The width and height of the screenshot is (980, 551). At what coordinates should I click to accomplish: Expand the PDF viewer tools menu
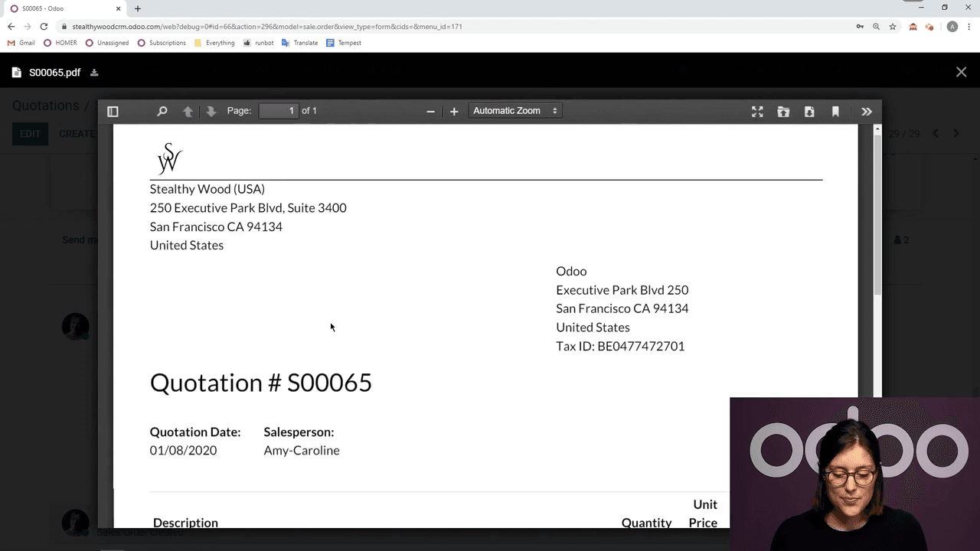pos(867,112)
